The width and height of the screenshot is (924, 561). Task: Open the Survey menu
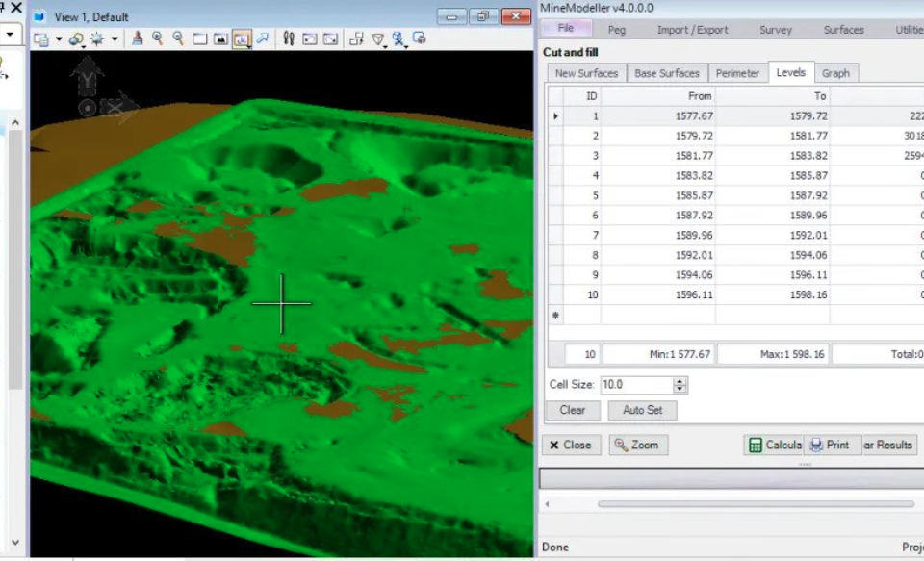pos(775,30)
